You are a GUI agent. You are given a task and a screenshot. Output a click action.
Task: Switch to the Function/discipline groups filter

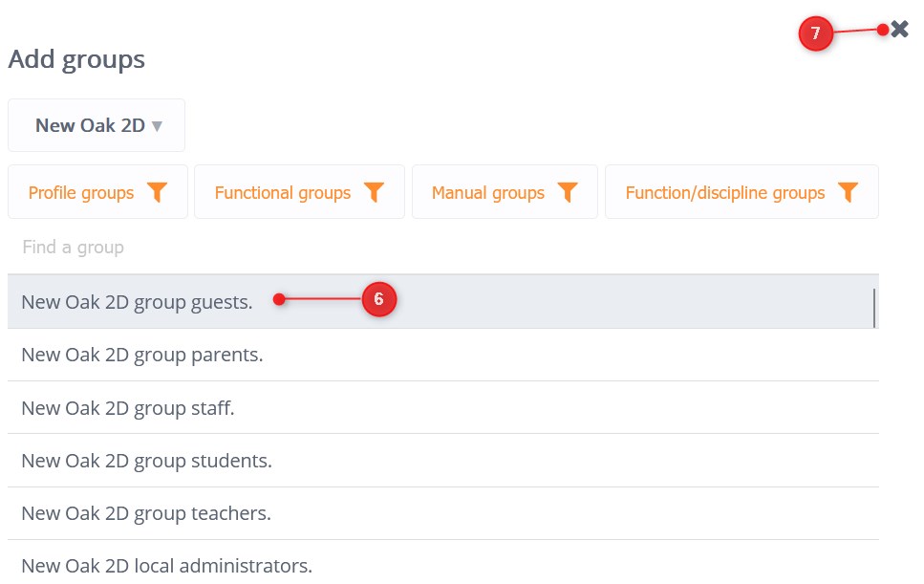point(726,192)
